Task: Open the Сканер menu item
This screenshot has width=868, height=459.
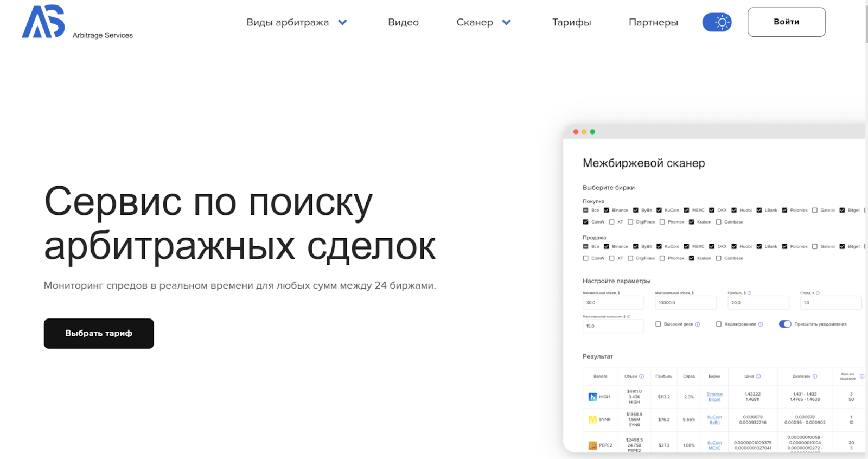Action: click(x=475, y=22)
